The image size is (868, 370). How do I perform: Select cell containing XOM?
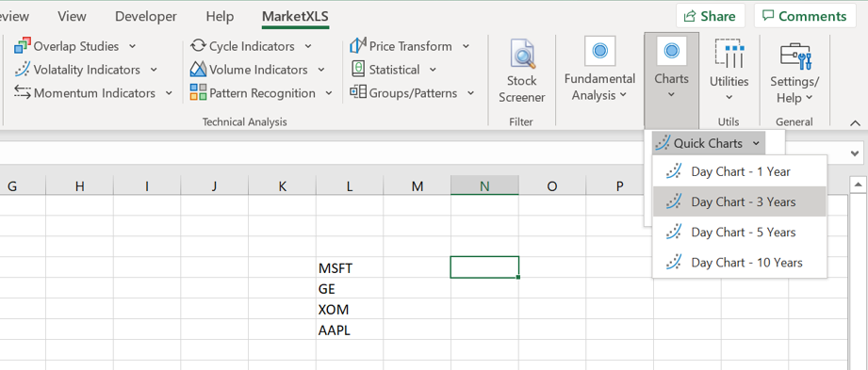pos(350,309)
